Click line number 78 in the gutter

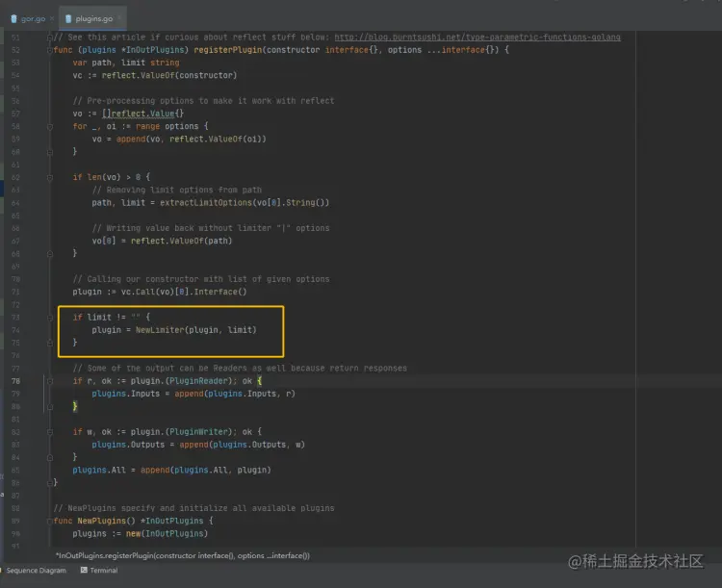[x=15, y=381]
